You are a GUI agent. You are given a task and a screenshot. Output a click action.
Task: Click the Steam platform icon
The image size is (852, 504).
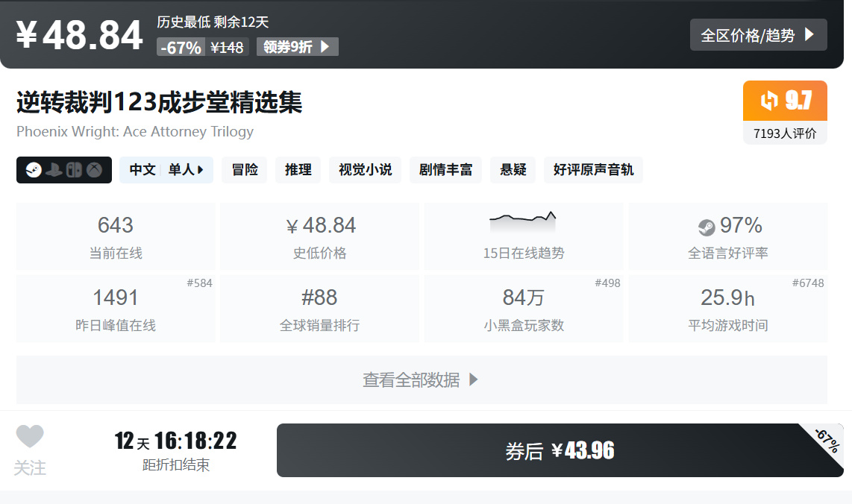click(x=34, y=170)
